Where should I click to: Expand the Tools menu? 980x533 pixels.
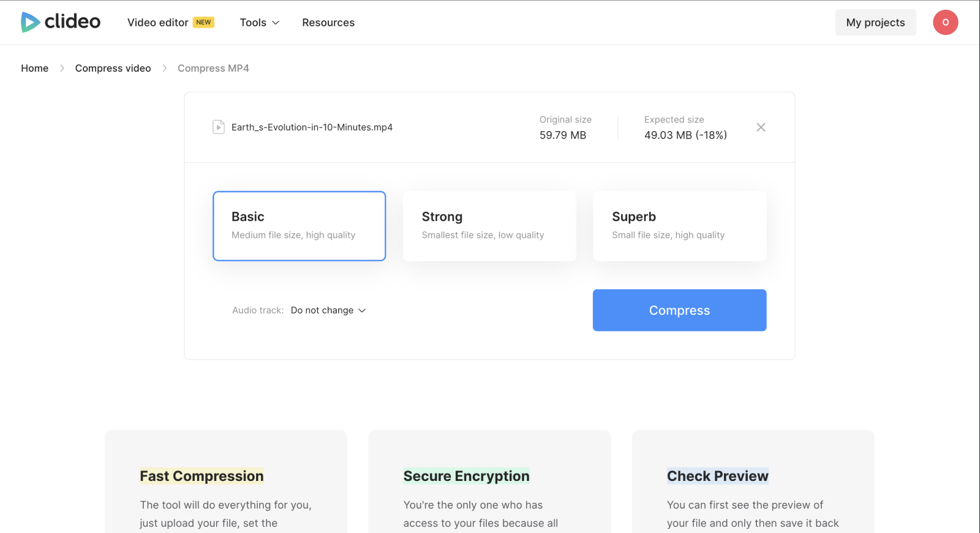(x=260, y=23)
